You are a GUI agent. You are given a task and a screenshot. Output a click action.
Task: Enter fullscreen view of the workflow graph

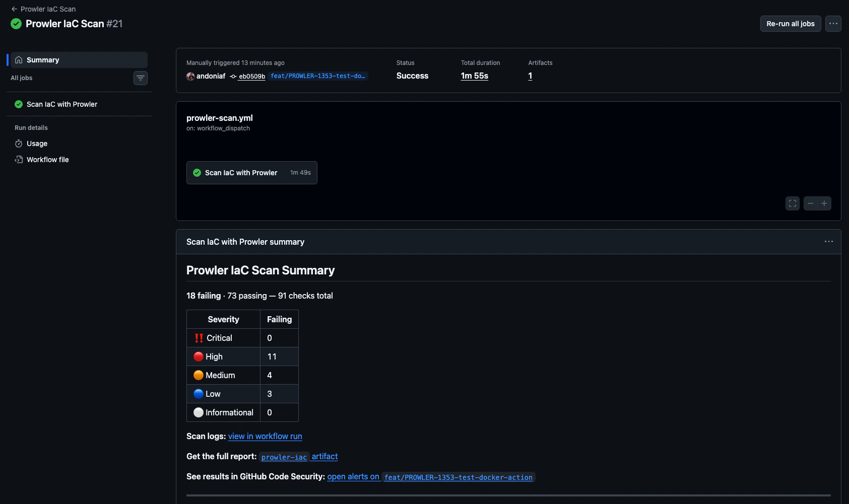(x=792, y=203)
